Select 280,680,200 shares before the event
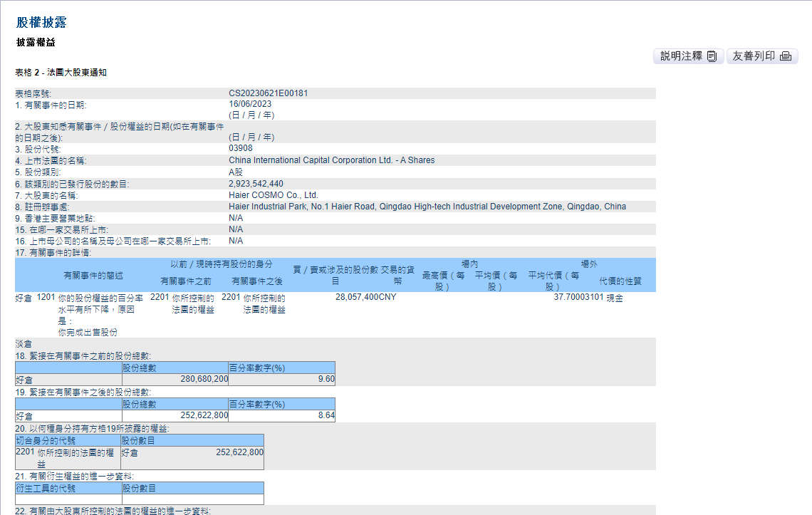This screenshot has width=812, height=515. 204,379
